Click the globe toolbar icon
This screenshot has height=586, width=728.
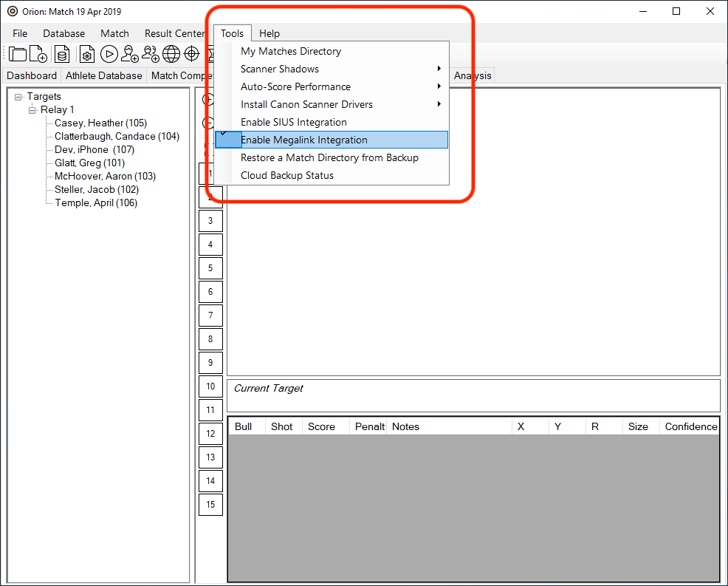171,54
